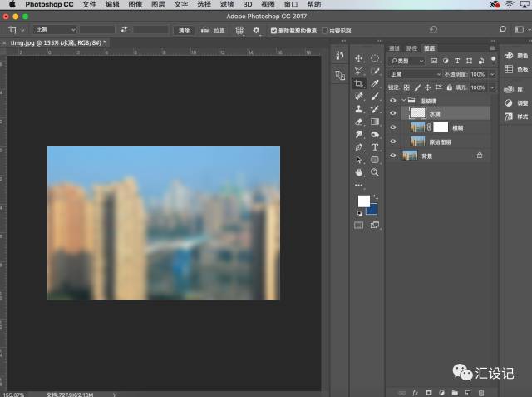Switch to the 通道 panel tab
The image size is (532, 397).
pyautogui.click(x=395, y=48)
